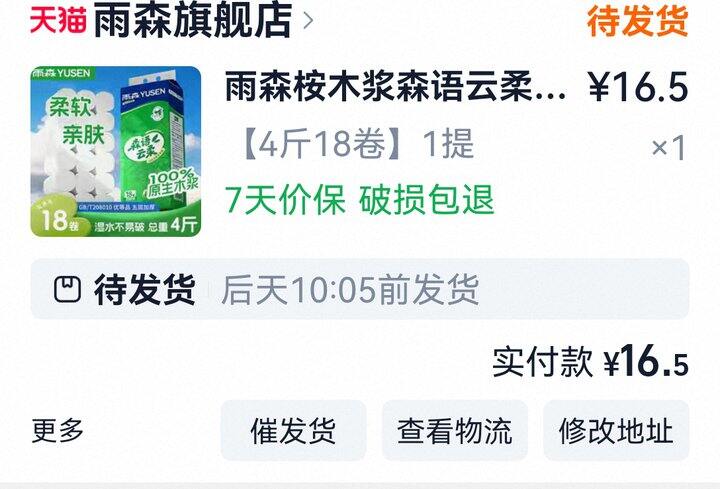
Task: Open product title 雨森桉木浆森语云柔
Action: tap(395, 86)
